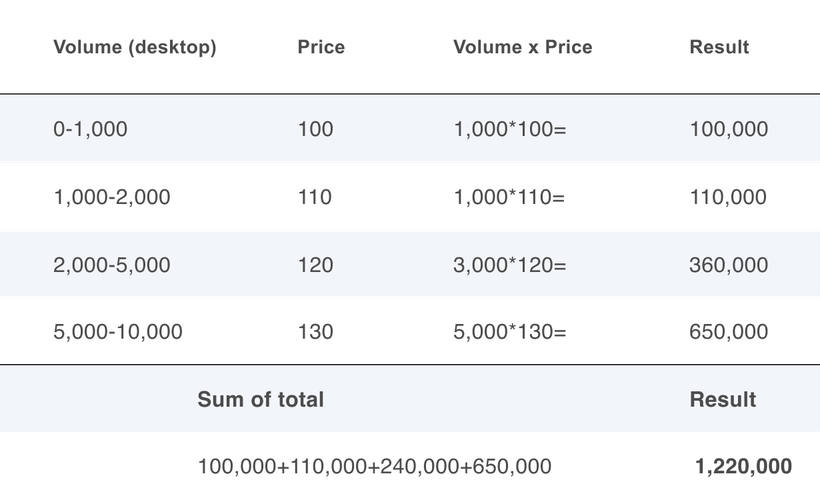Click the "1,000*110=" calculation cell
This screenshot has height=500, width=820.
[x=509, y=197]
